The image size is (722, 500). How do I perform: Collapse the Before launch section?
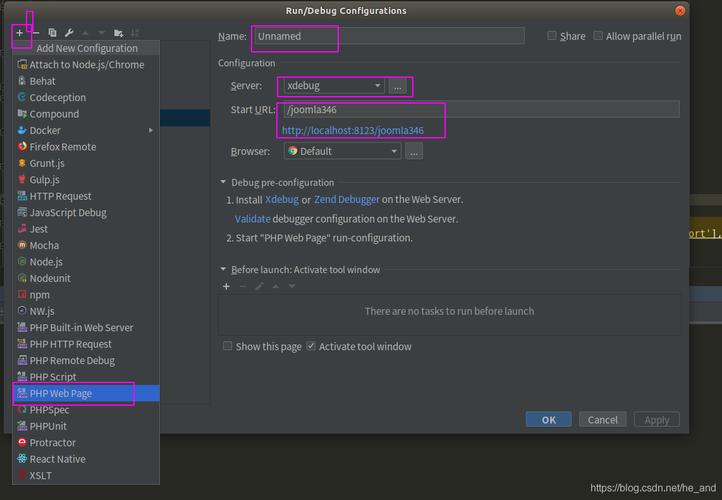coord(223,269)
